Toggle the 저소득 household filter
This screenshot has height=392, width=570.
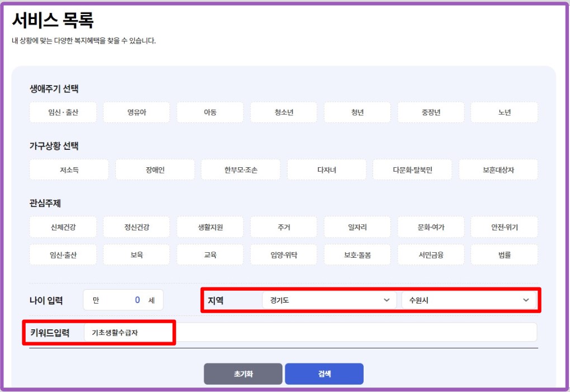[x=69, y=169]
